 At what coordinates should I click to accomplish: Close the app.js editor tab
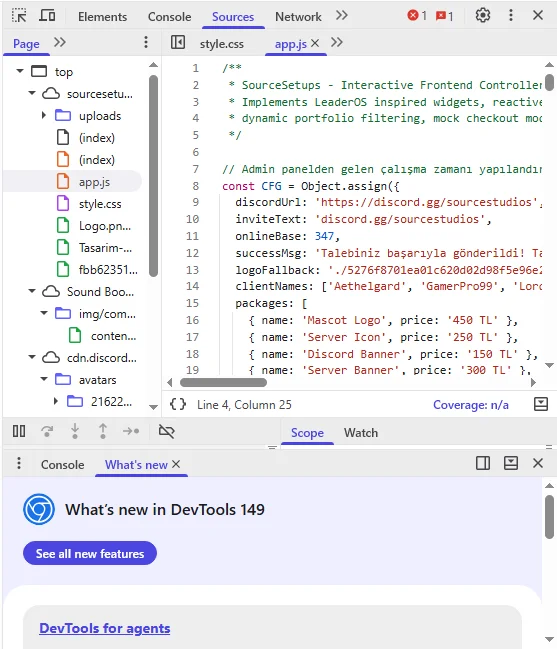315,43
